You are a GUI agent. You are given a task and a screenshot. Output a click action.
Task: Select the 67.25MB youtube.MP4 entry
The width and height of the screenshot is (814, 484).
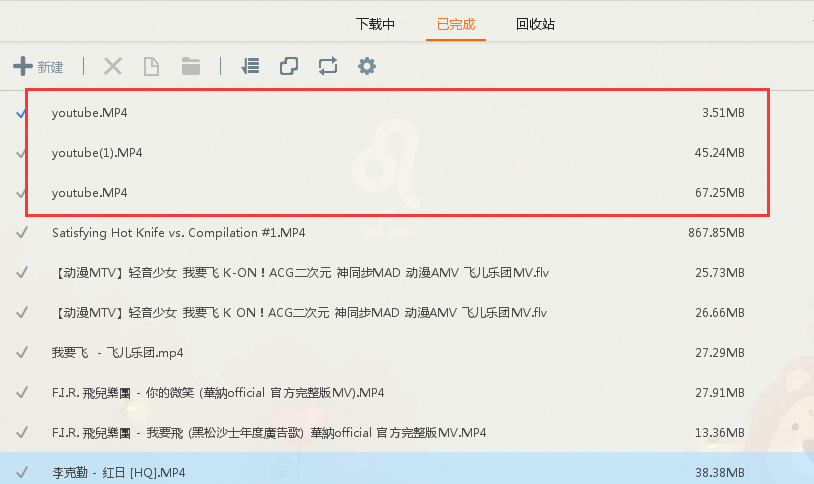click(x=90, y=192)
